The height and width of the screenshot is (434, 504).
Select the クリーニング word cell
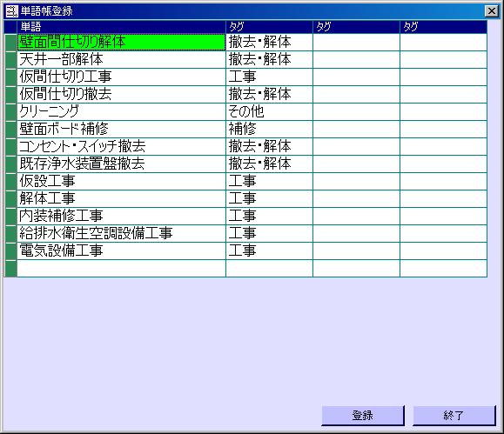point(122,111)
